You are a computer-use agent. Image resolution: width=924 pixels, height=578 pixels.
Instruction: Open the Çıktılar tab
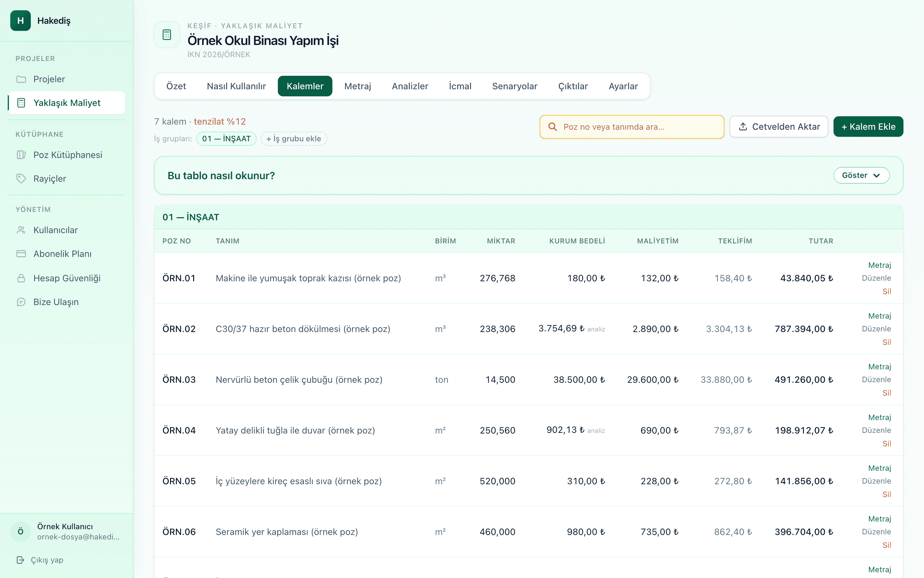pyautogui.click(x=573, y=86)
